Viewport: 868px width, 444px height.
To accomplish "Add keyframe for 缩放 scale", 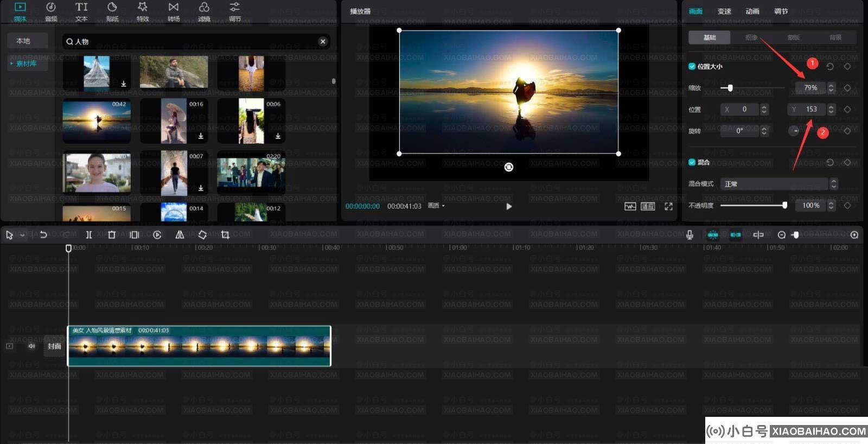I will click(847, 87).
